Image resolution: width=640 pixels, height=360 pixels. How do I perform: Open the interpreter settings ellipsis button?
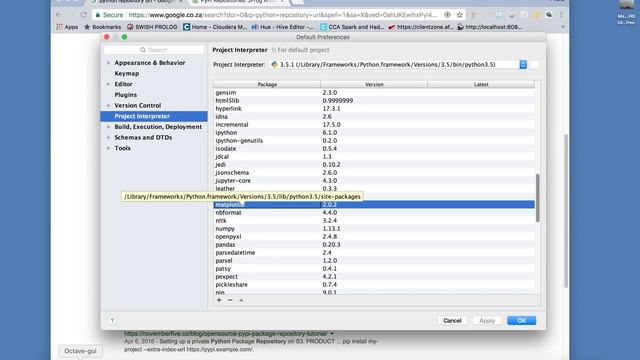[x=535, y=64]
